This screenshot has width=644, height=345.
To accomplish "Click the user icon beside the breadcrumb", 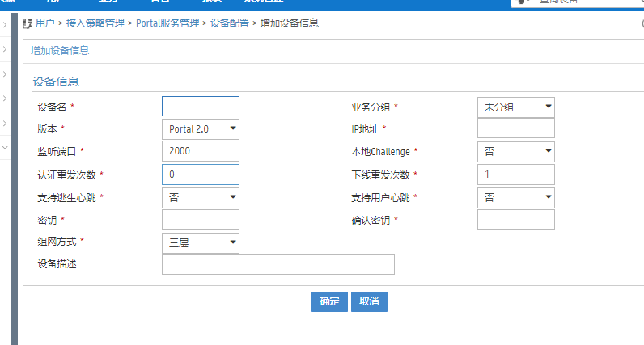I will coord(28,24).
